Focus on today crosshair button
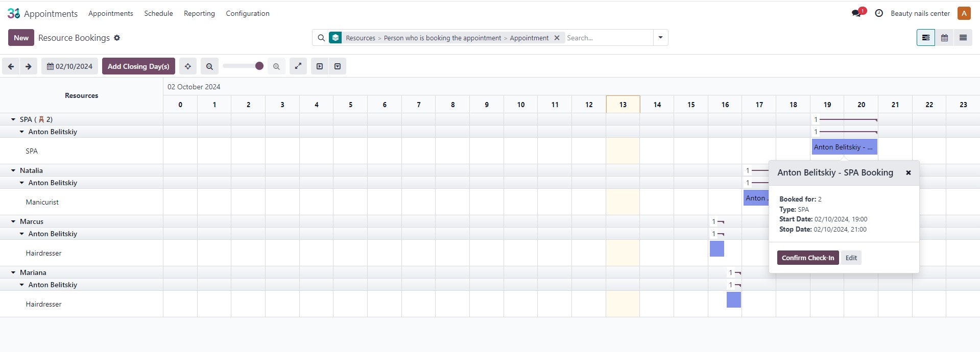The height and width of the screenshot is (352, 980). (188, 66)
